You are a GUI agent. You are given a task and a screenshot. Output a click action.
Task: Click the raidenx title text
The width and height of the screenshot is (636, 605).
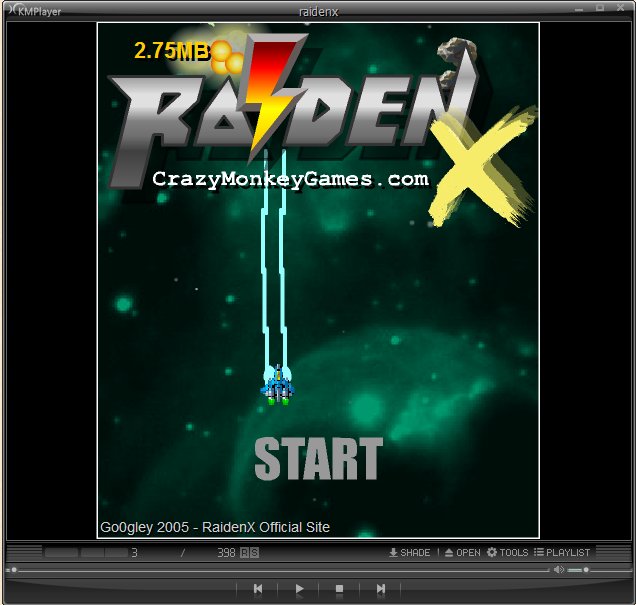click(x=318, y=12)
